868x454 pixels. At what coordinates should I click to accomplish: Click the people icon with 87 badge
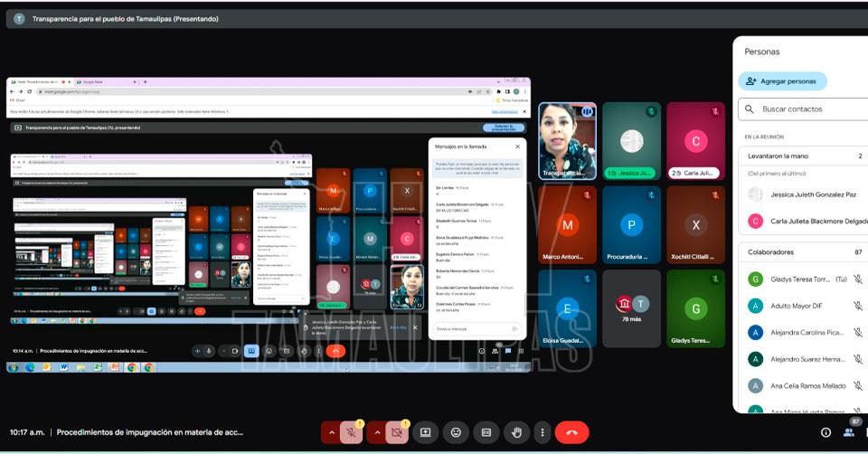[850, 432]
